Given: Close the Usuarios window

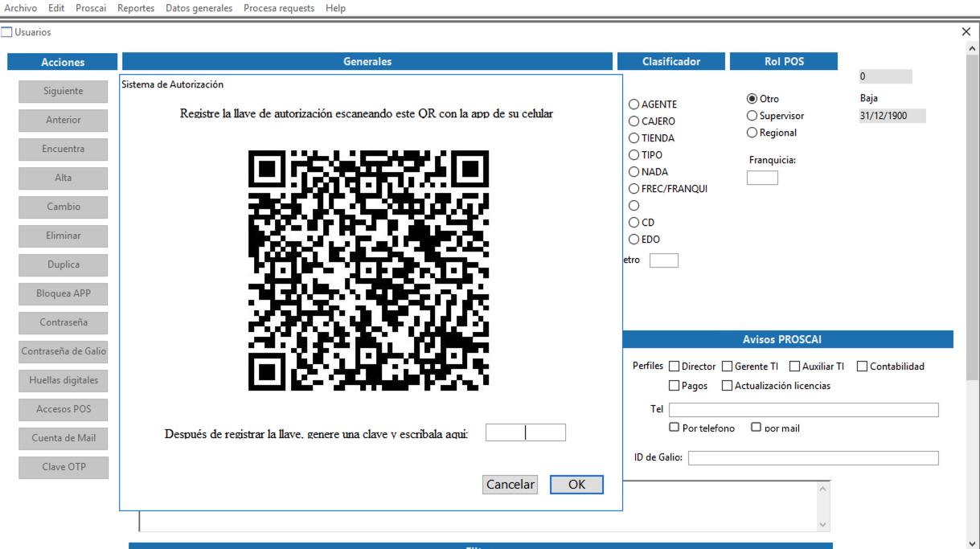Looking at the screenshot, I should click(x=966, y=32).
